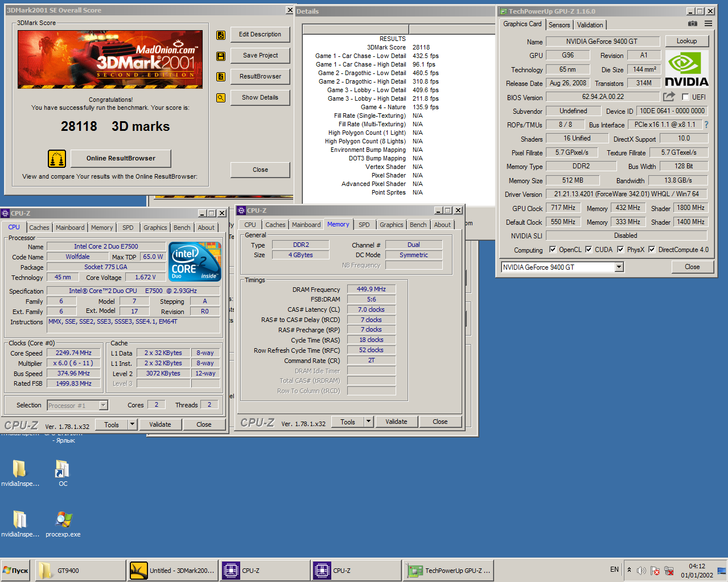Open the Sensors tab in GPU-Z
This screenshot has width=728, height=582.
point(559,25)
